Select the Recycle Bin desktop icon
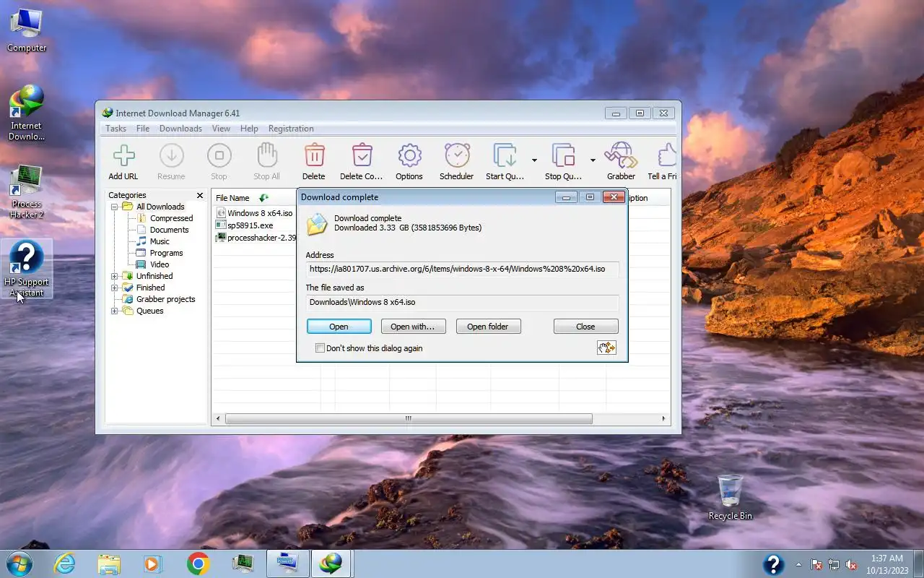This screenshot has height=578, width=924. pos(730,497)
